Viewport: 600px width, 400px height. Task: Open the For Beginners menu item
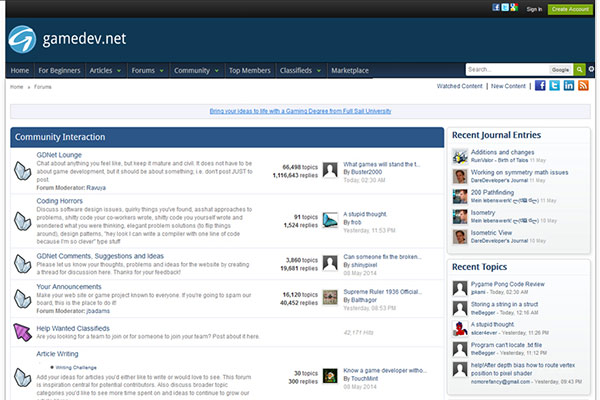(x=59, y=70)
